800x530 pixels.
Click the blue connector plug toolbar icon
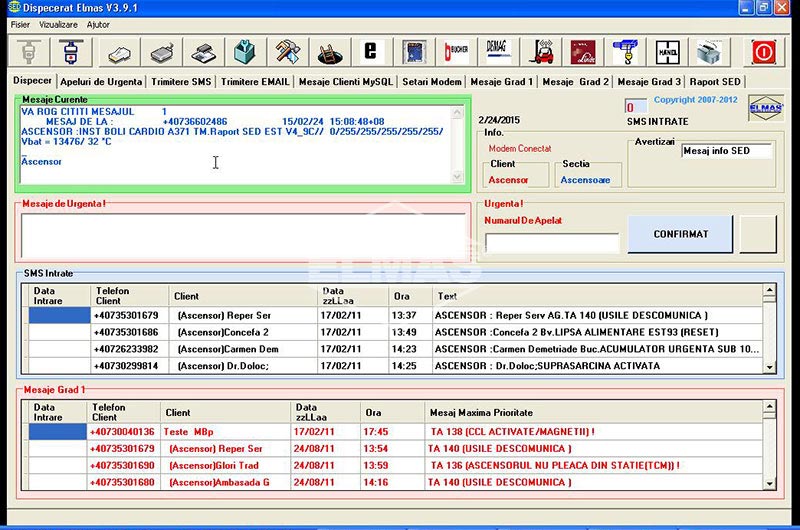(71, 52)
